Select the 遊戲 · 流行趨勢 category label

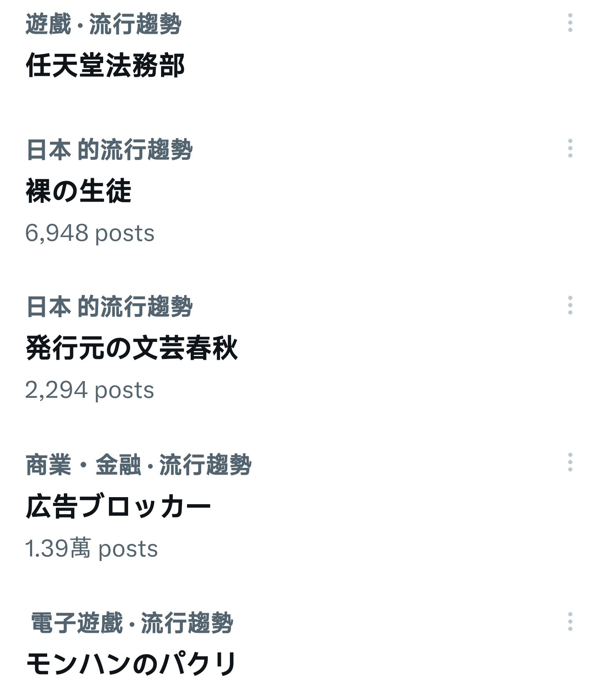click(x=104, y=24)
